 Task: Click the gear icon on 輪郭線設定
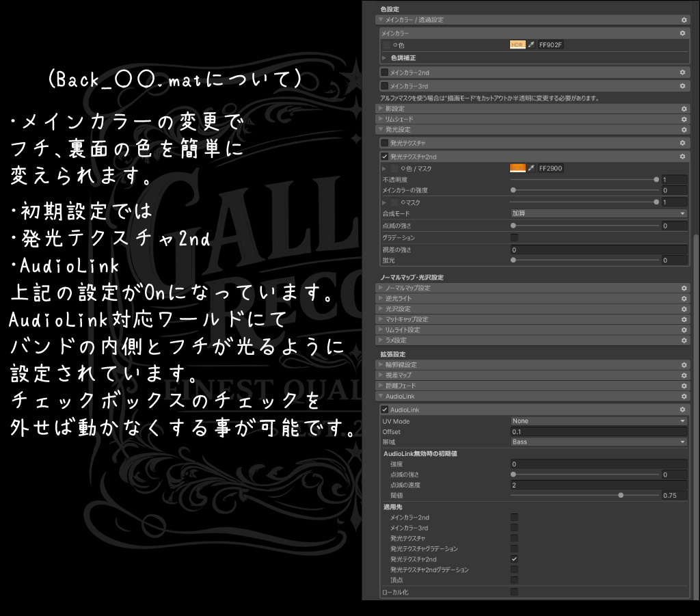683,364
